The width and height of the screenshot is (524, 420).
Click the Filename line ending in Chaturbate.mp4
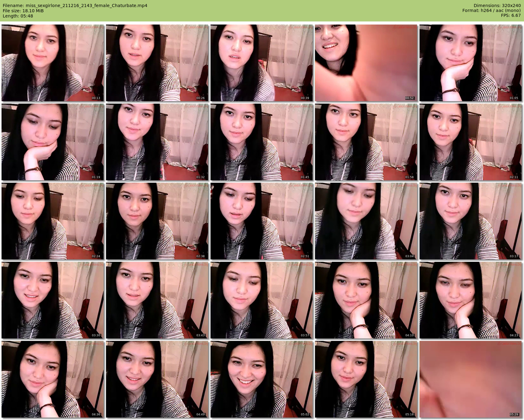pyautogui.click(x=75, y=6)
